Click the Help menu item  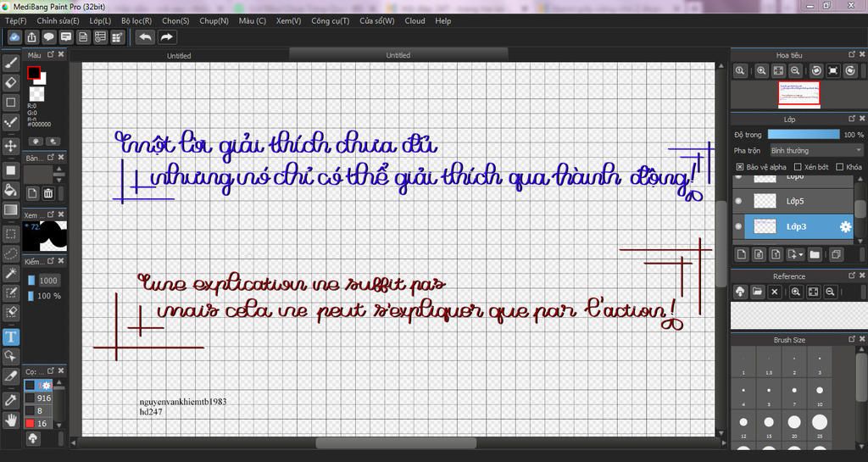click(x=443, y=21)
